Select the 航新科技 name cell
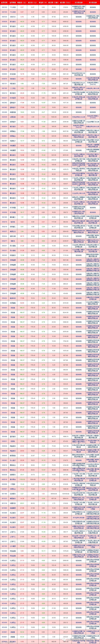 [x=13, y=298]
